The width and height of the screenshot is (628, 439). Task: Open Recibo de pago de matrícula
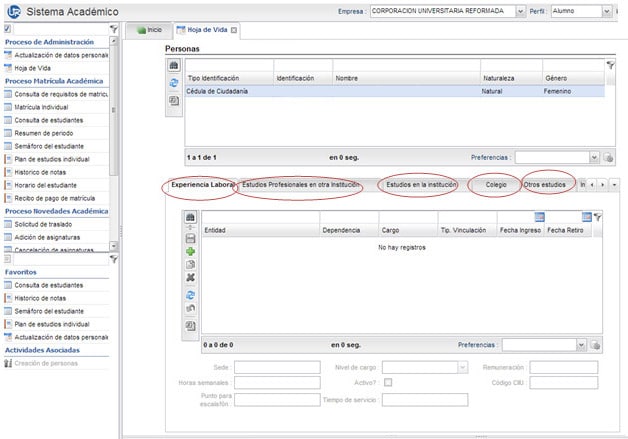click(56, 198)
